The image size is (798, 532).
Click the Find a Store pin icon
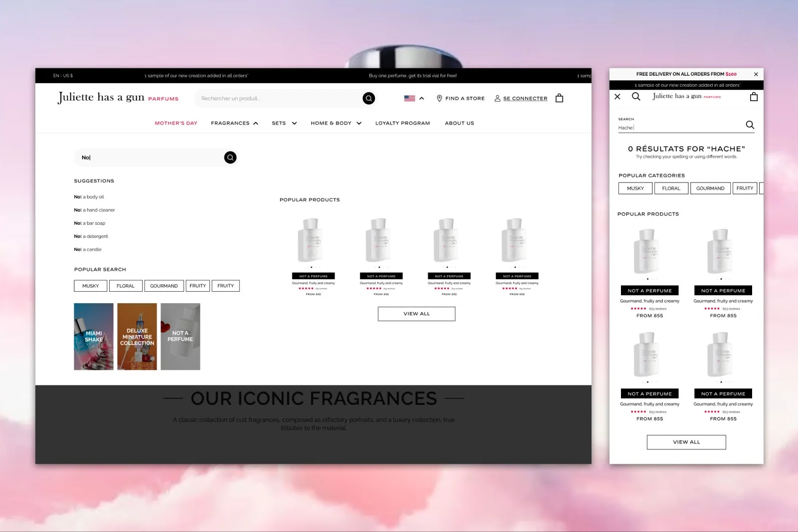click(439, 98)
